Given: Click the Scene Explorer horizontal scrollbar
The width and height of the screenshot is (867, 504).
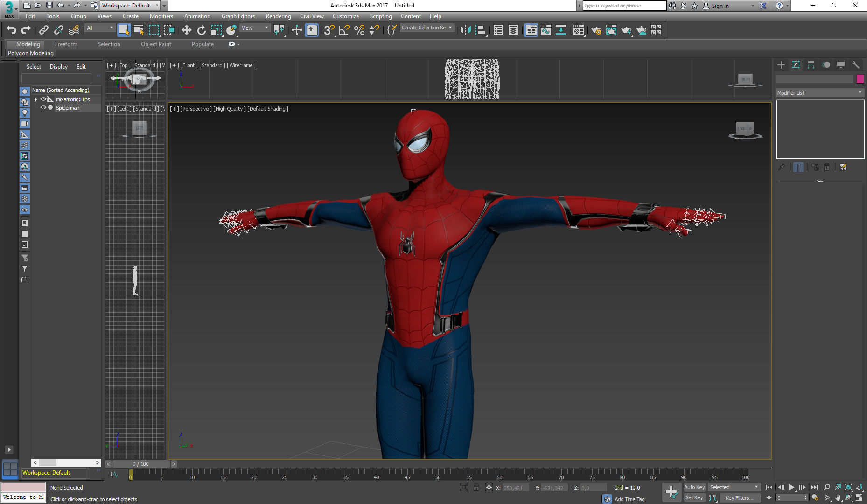Looking at the screenshot, I should [x=66, y=462].
